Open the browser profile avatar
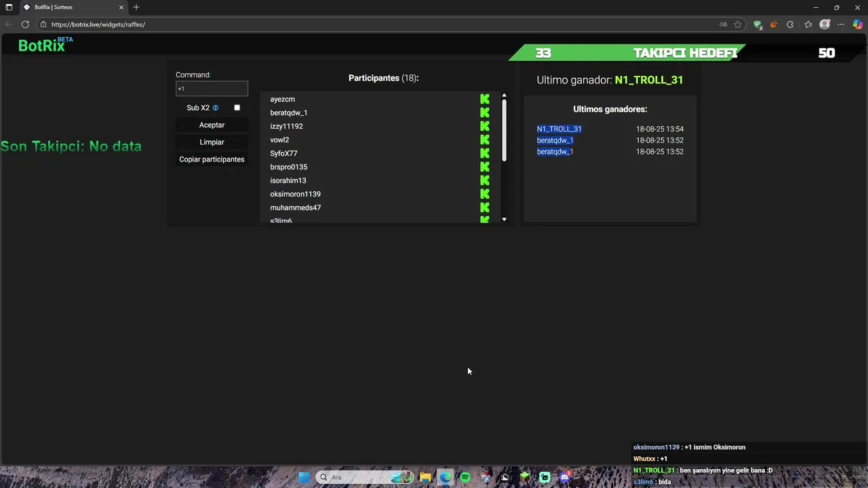Screen dimensions: 868x488 pos(825,24)
